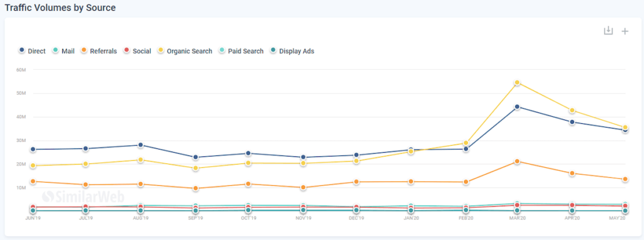Viewport: 644px width, 240px height.
Task: Click the Organic Search point at MAR'20
Action: (x=517, y=82)
